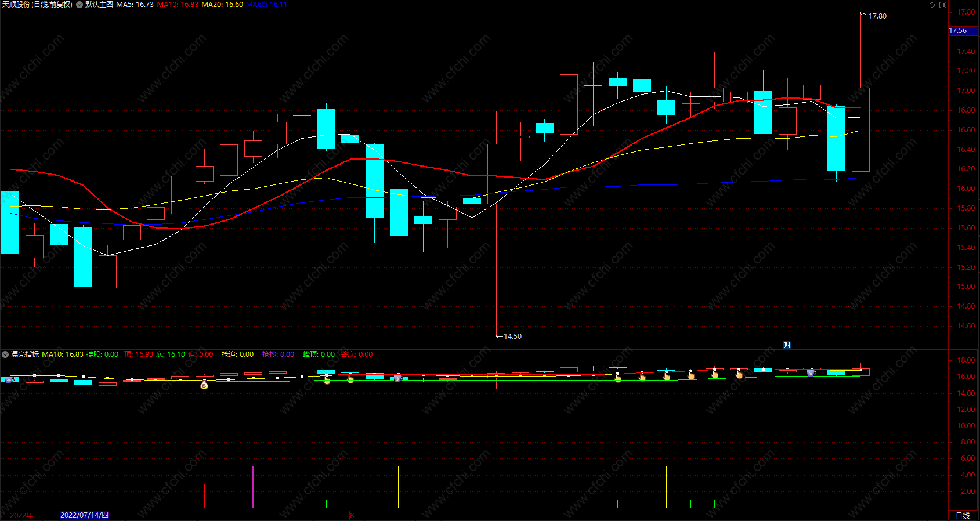Click the rightmost hand signal icon in the indicator panel
Image resolution: width=980 pixels, height=521 pixels.
(739, 375)
